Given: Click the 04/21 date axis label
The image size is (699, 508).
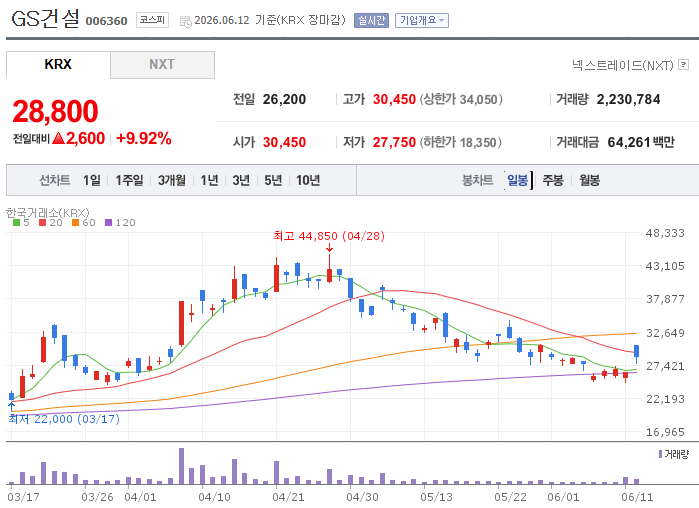Looking at the screenshot, I should coord(288,497).
